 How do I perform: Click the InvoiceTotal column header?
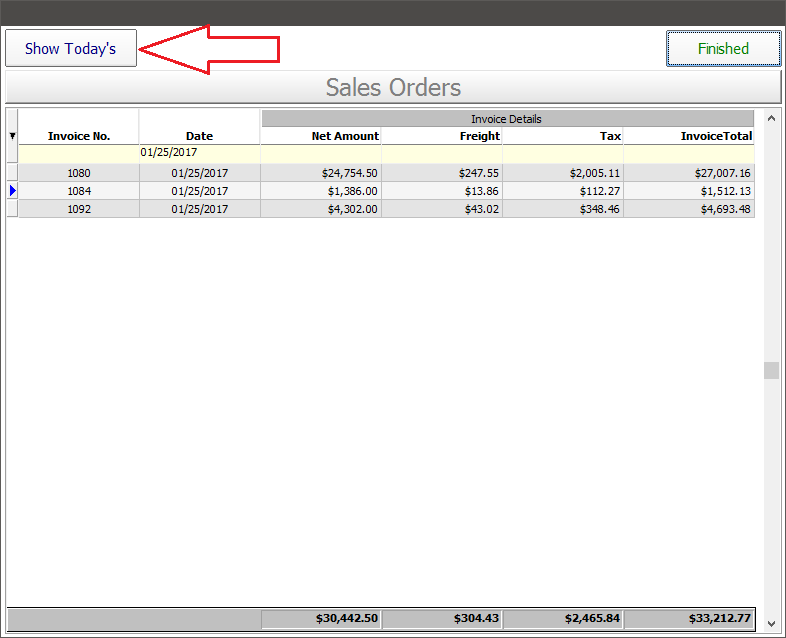[x=689, y=136]
